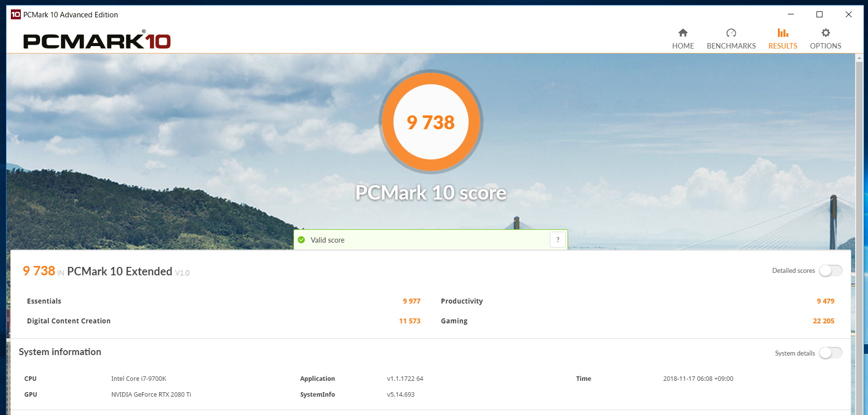
Task: Open the Benchmarks tab
Action: coord(731,39)
